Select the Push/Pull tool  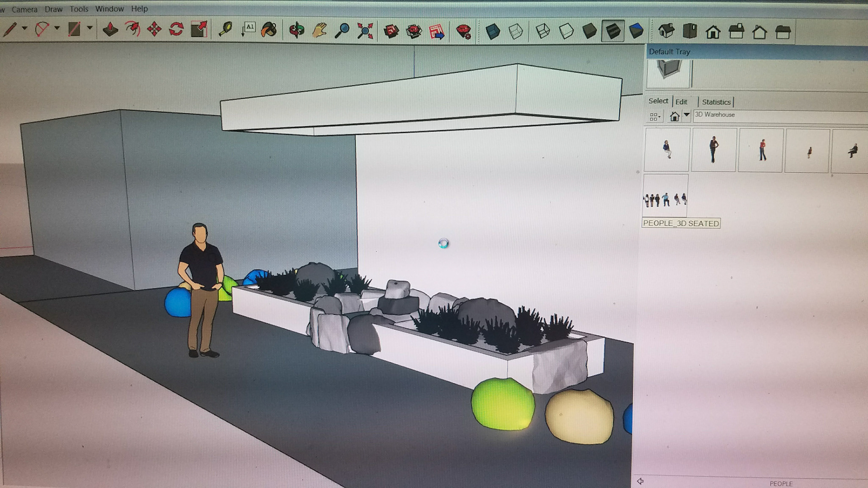(x=110, y=30)
